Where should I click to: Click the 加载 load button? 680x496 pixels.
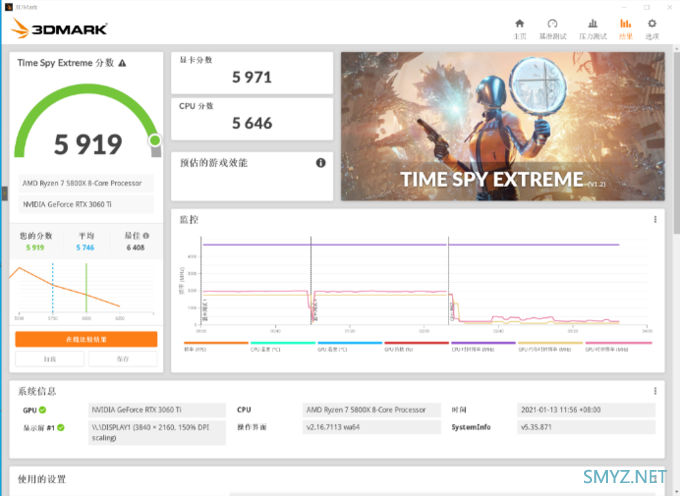pyautogui.click(x=50, y=359)
